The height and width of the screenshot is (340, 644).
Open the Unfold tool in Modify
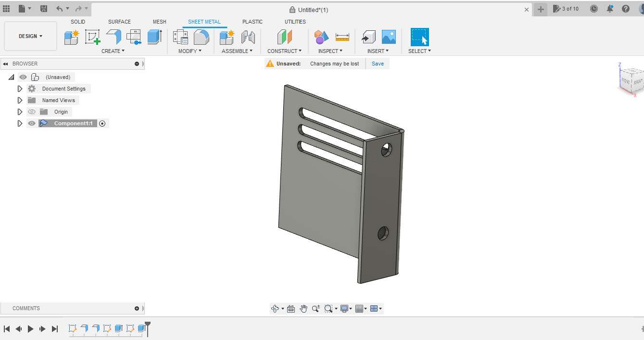[x=201, y=37]
